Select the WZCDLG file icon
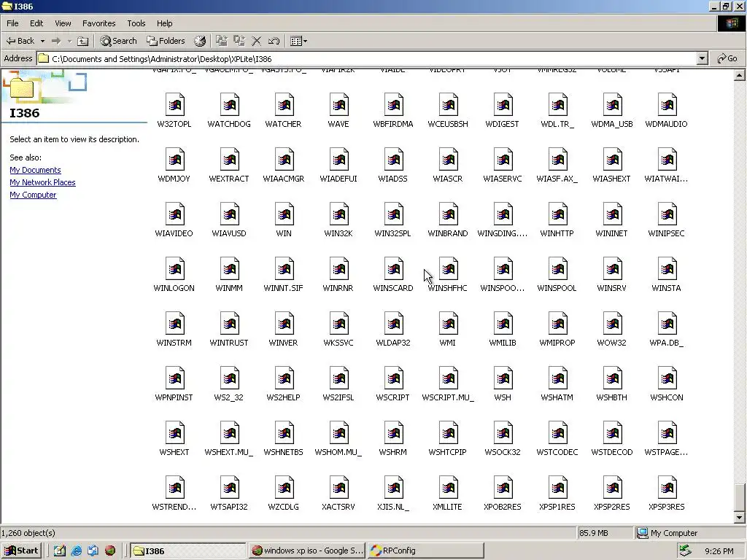747x560 pixels. tap(285, 487)
